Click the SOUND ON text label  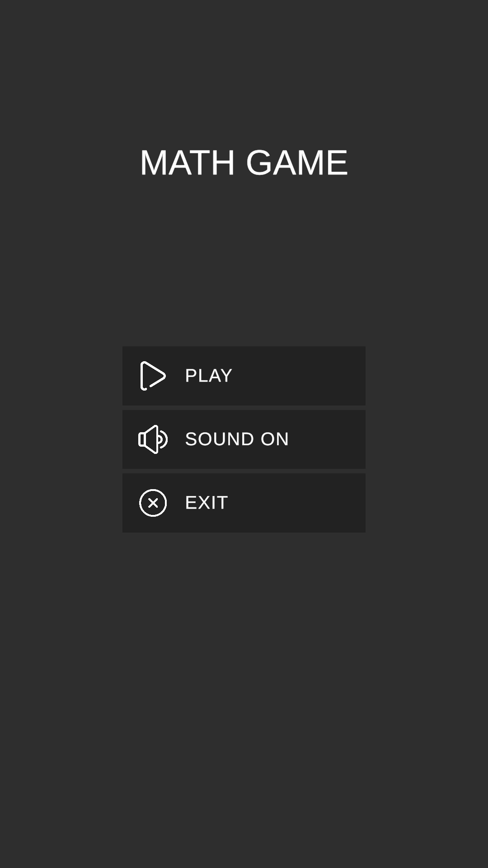click(237, 439)
